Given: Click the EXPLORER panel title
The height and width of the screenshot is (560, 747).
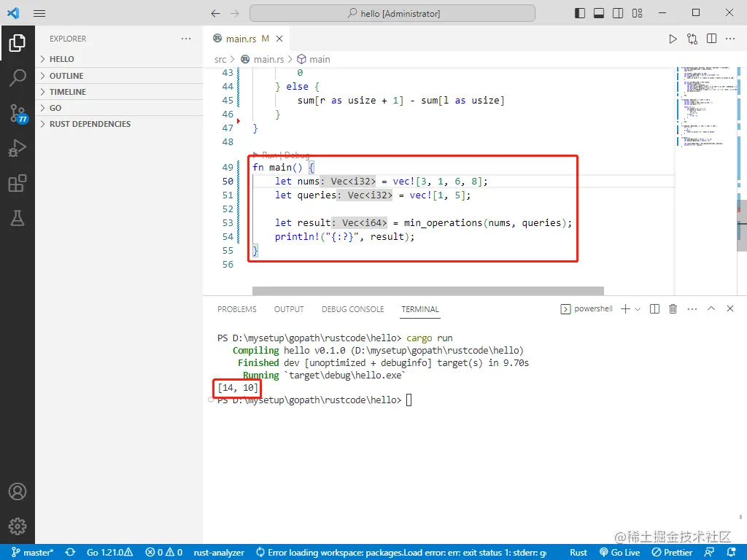Looking at the screenshot, I should 68,39.
